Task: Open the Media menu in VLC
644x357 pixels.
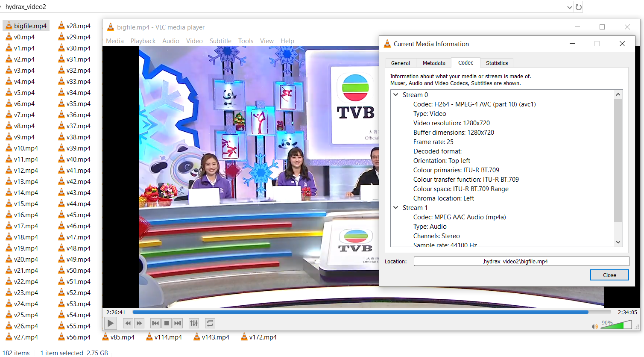Action: pyautogui.click(x=115, y=41)
